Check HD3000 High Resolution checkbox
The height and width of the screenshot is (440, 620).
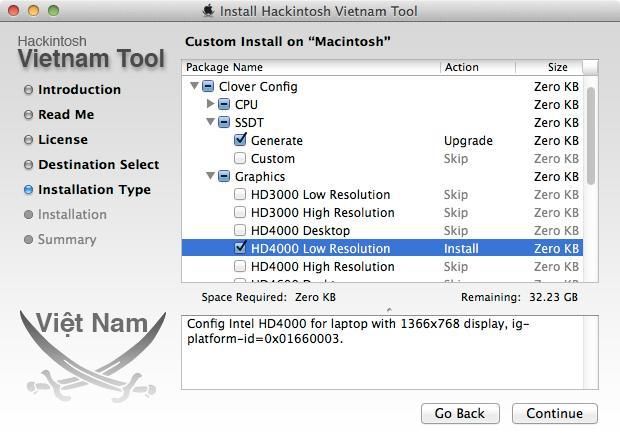click(240, 212)
